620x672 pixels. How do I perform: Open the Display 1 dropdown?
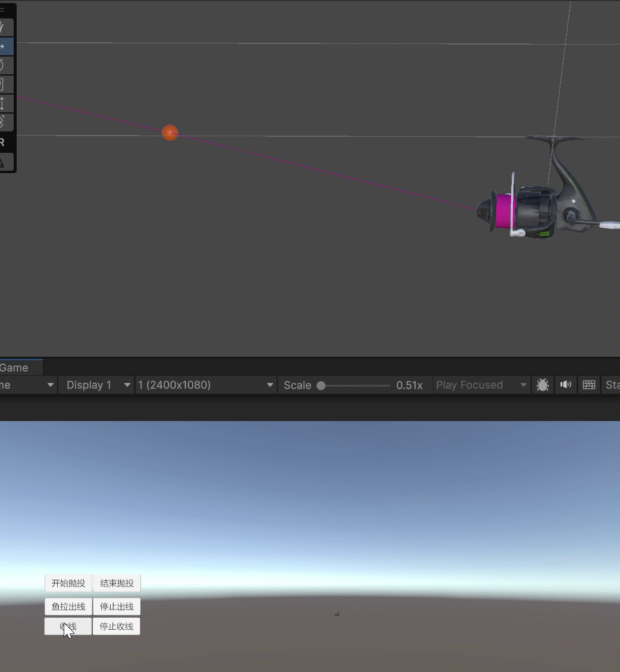[x=96, y=385]
